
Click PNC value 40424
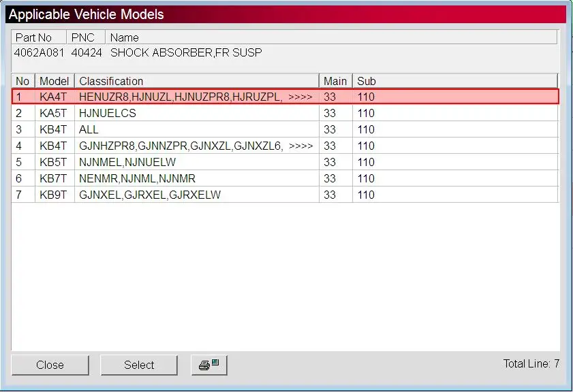87,52
